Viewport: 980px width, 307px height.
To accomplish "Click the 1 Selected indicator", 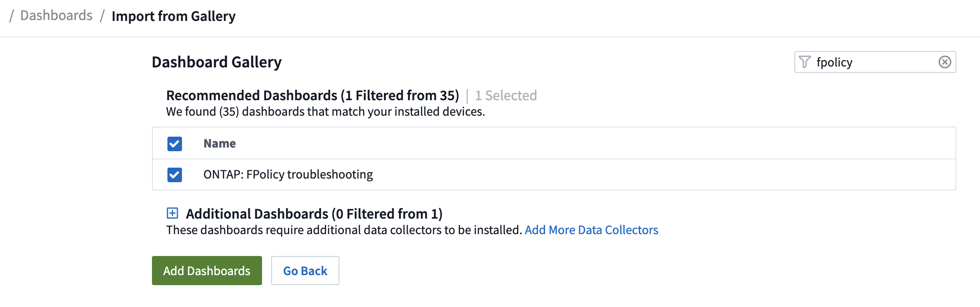I will (x=506, y=96).
